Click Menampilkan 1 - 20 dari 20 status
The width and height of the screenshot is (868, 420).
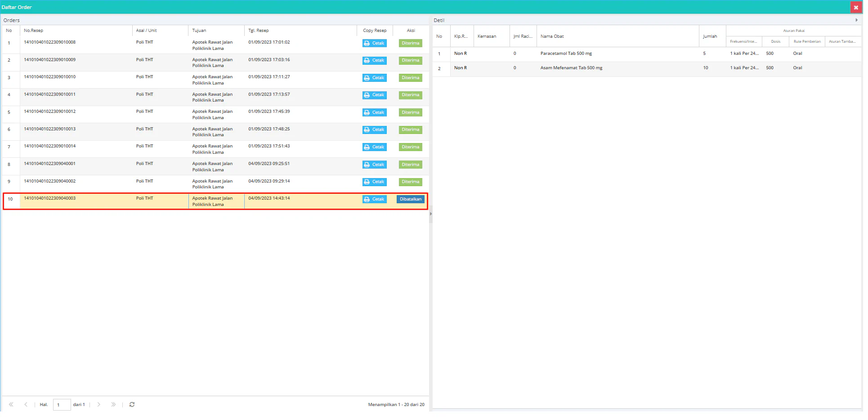(396, 405)
